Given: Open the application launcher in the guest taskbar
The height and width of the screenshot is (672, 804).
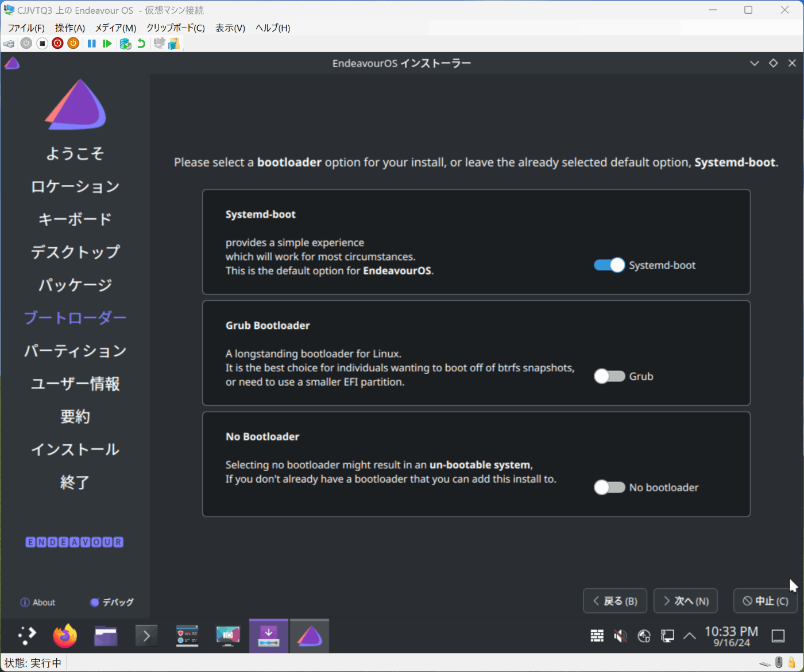Looking at the screenshot, I should tap(27, 635).
